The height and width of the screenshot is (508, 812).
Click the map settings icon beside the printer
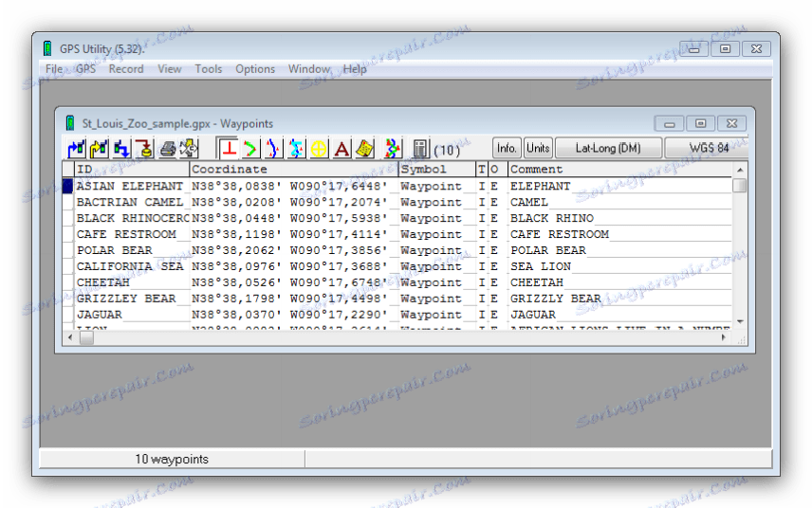point(189,149)
